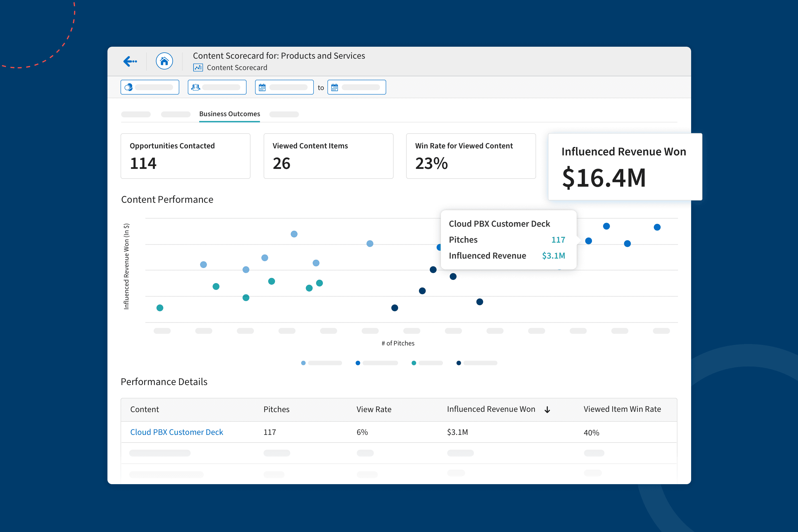The width and height of the screenshot is (798, 532).
Task: Toggle the light blue legend series
Action: coord(321,363)
